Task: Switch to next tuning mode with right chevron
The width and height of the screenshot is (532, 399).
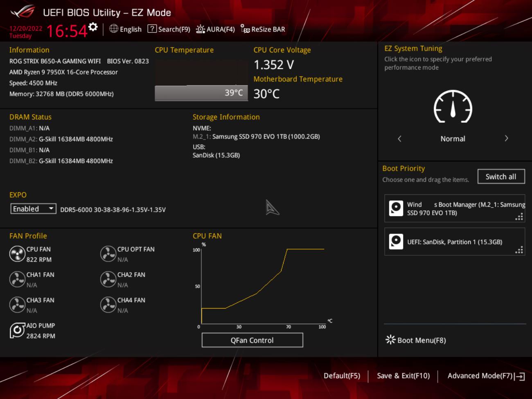Action: pyautogui.click(x=506, y=138)
